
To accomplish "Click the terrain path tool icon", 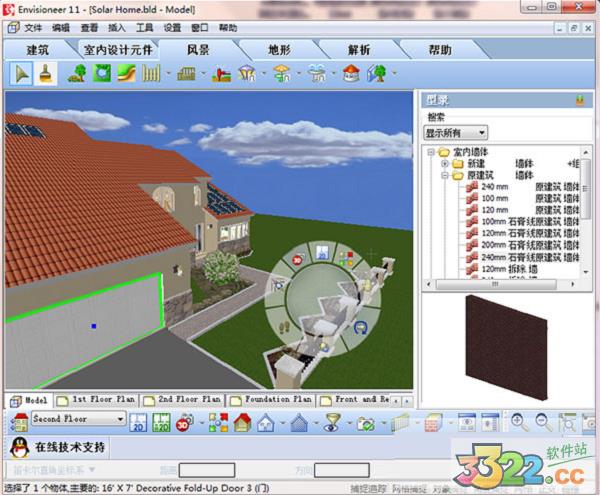I will click(x=126, y=73).
